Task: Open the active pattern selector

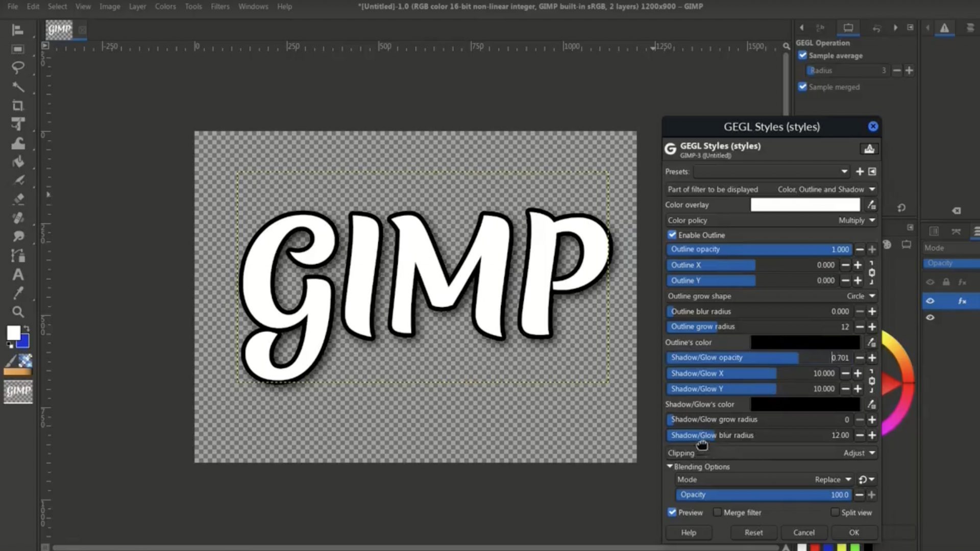Action: pyautogui.click(x=26, y=361)
